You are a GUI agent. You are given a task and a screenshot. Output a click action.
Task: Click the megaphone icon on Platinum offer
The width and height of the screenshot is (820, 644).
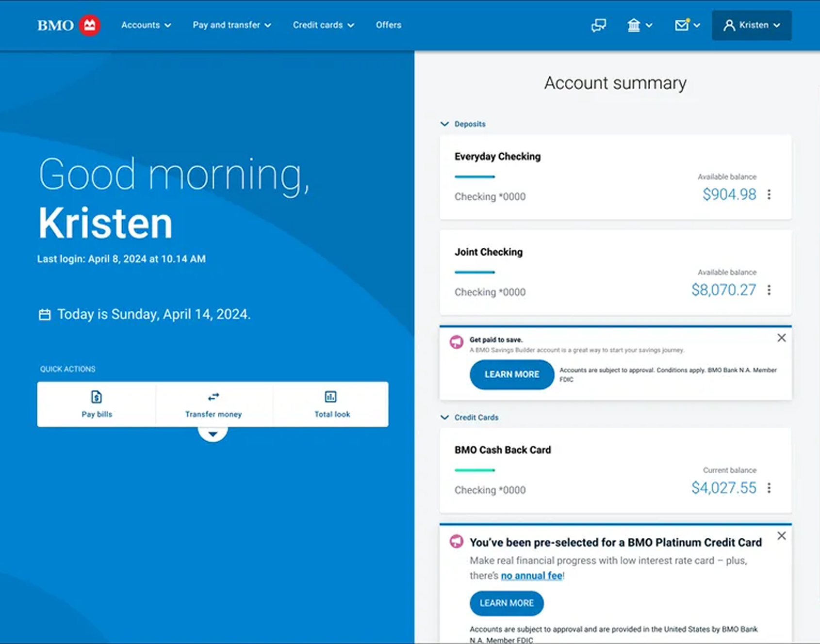pyautogui.click(x=457, y=541)
